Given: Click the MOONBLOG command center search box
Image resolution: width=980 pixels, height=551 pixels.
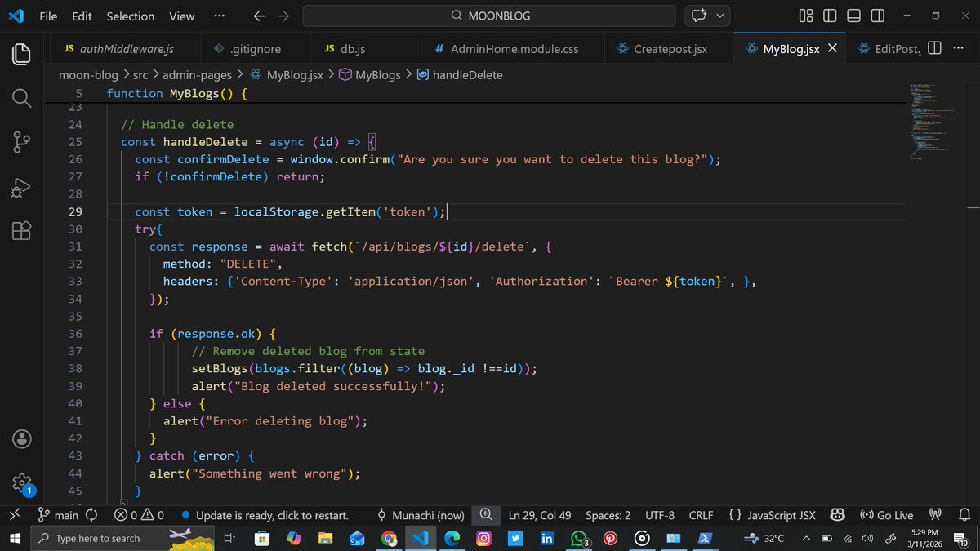Looking at the screenshot, I should click(x=489, y=16).
